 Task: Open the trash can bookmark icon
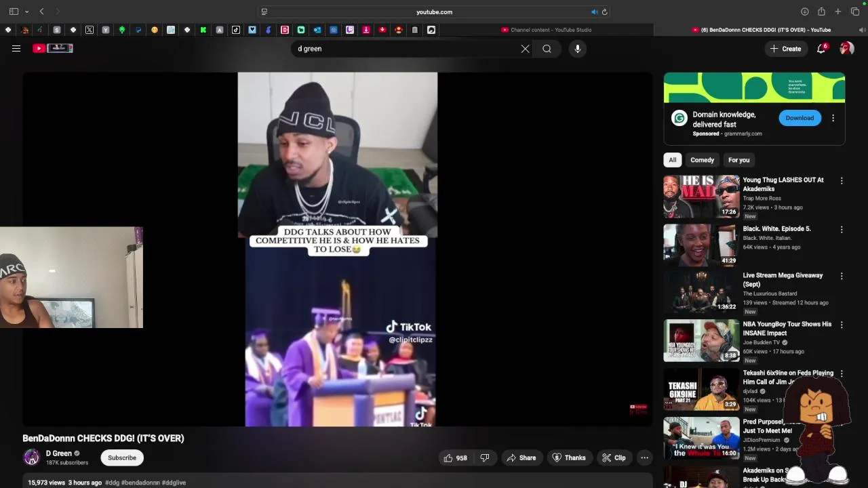tap(415, 30)
